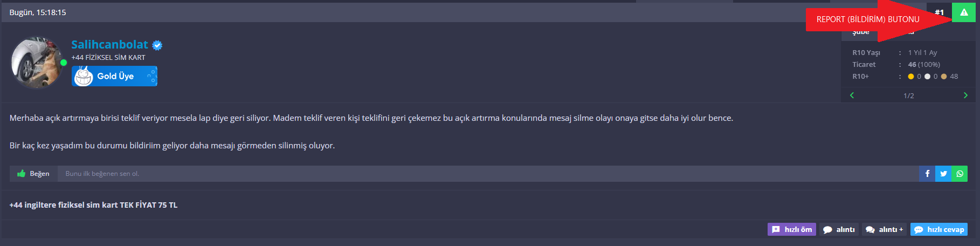980x246 pixels.
Task: Share the post via WhatsApp
Action: click(960, 174)
